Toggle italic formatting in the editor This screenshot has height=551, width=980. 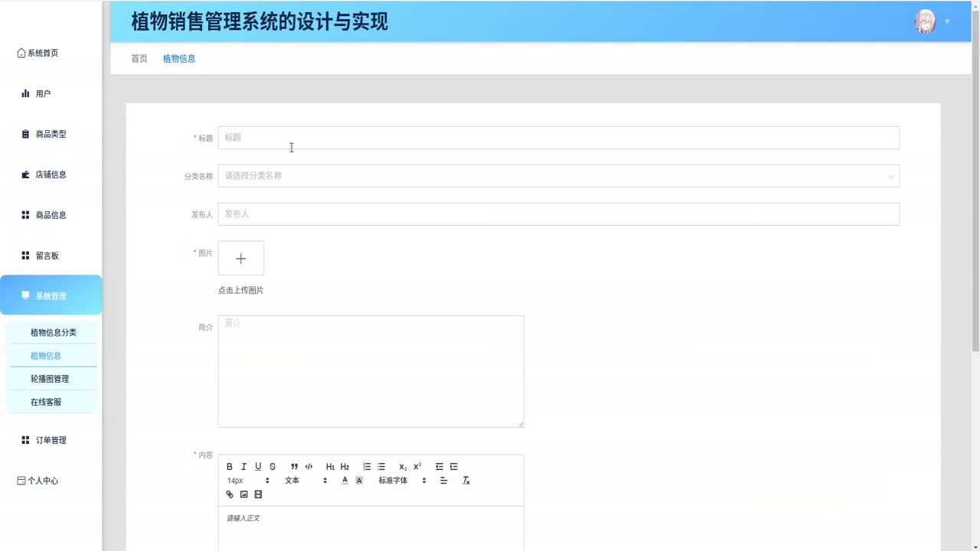(x=243, y=467)
